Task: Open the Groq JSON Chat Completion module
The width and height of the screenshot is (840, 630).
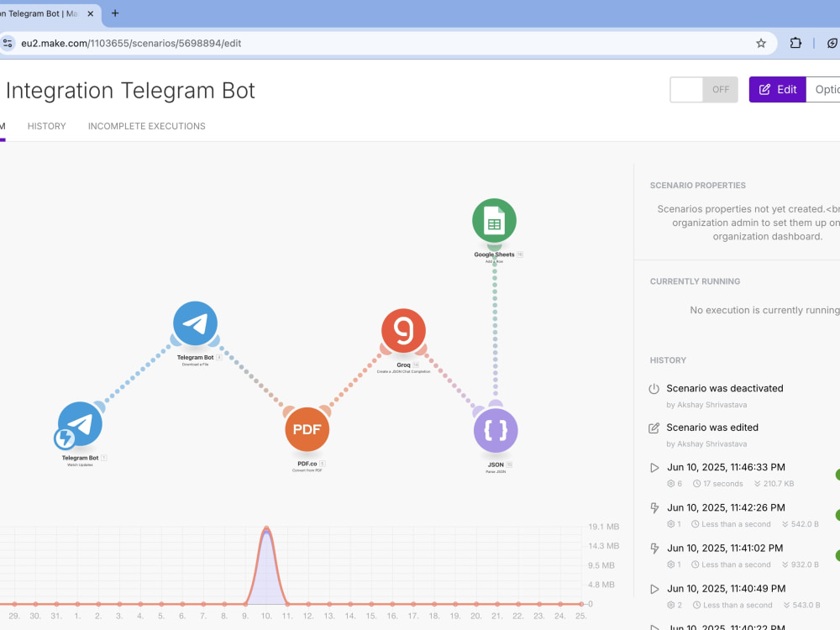Action: pyautogui.click(x=403, y=331)
